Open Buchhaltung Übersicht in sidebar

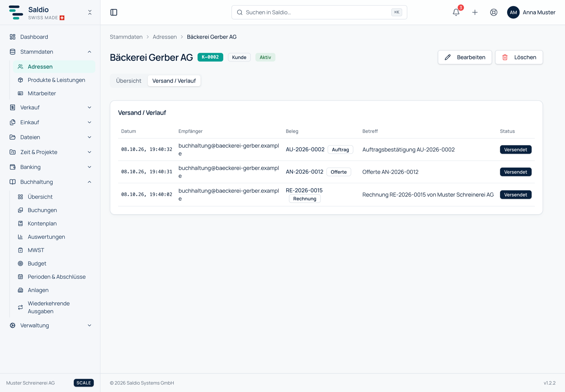(x=54, y=197)
